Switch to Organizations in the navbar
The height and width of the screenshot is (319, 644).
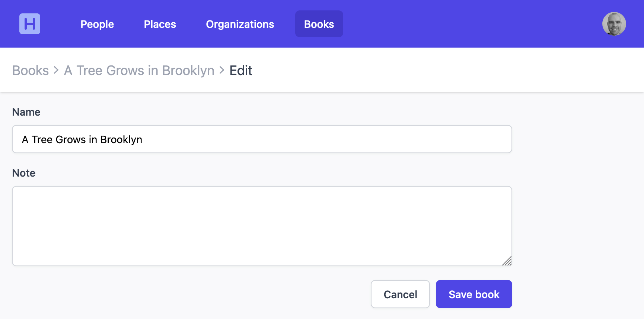240,24
